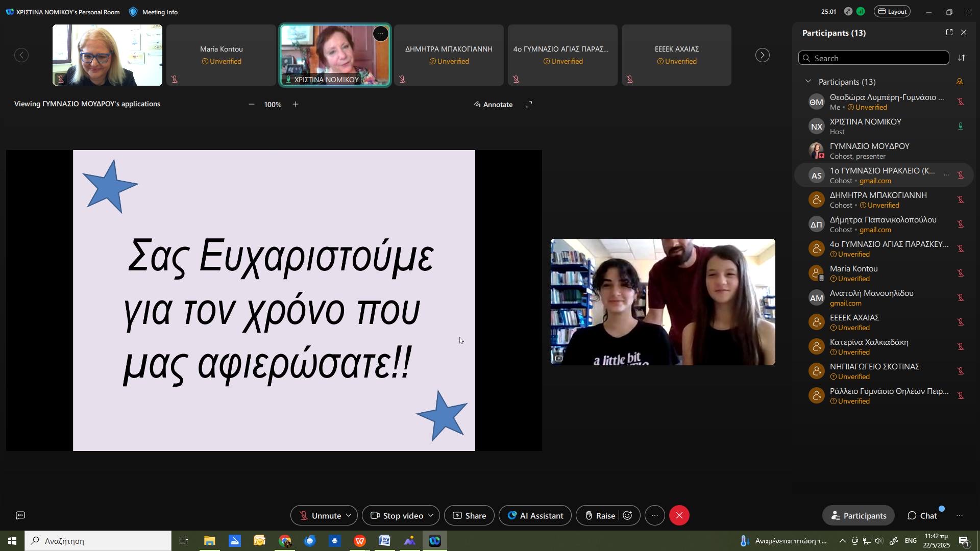The width and height of the screenshot is (980, 551).
Task: Enter fullscreen for shared content
Action: pos(529,105)
